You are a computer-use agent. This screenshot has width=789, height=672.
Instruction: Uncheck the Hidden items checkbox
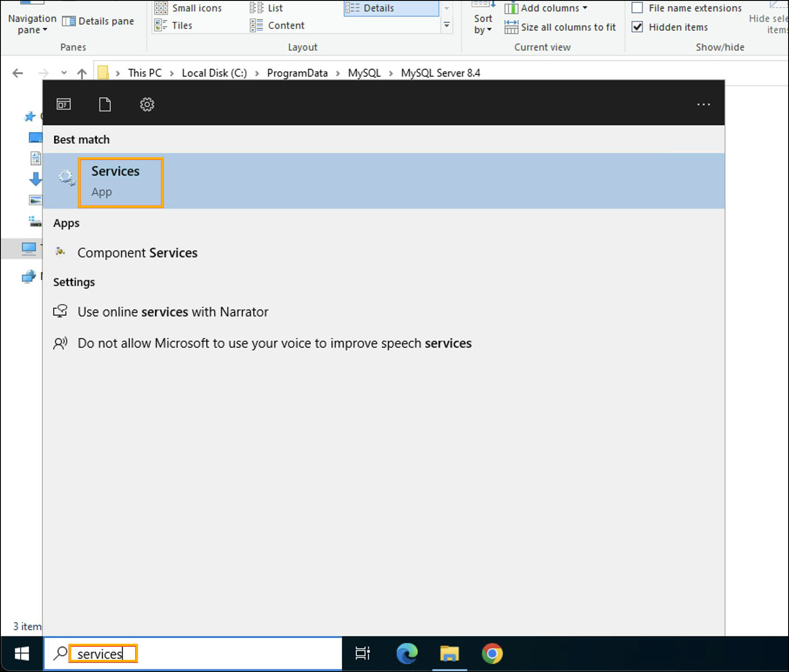point(637,27)
